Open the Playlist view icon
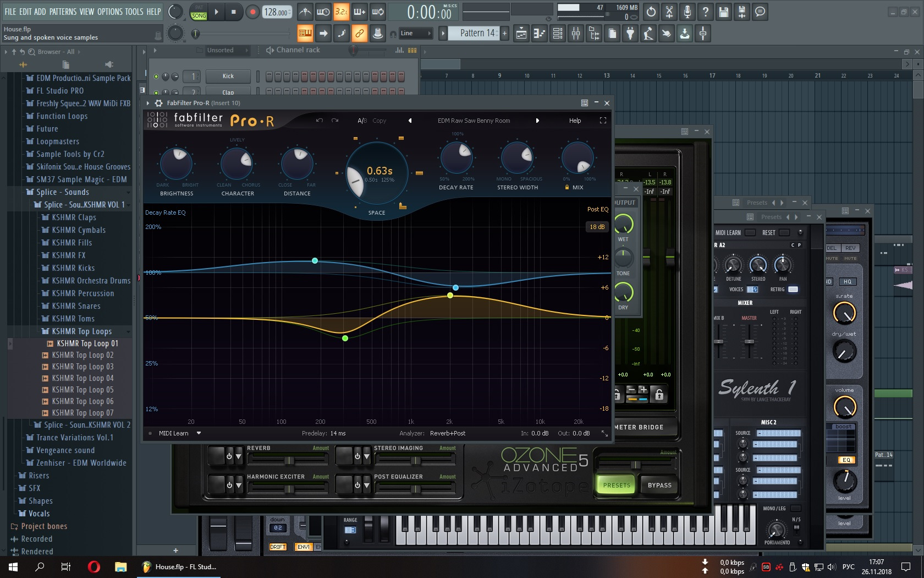The width and height of the screenshot is (924, 578). click(521, 34)
